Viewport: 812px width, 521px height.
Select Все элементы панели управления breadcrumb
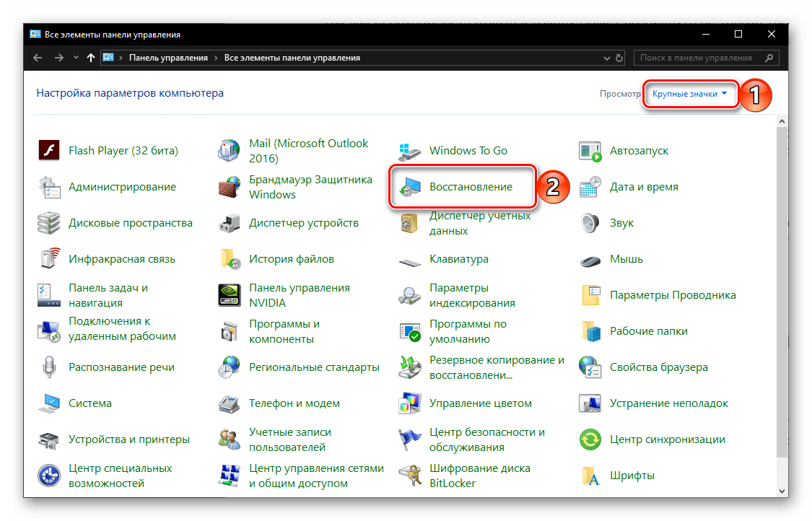[292, 58]
